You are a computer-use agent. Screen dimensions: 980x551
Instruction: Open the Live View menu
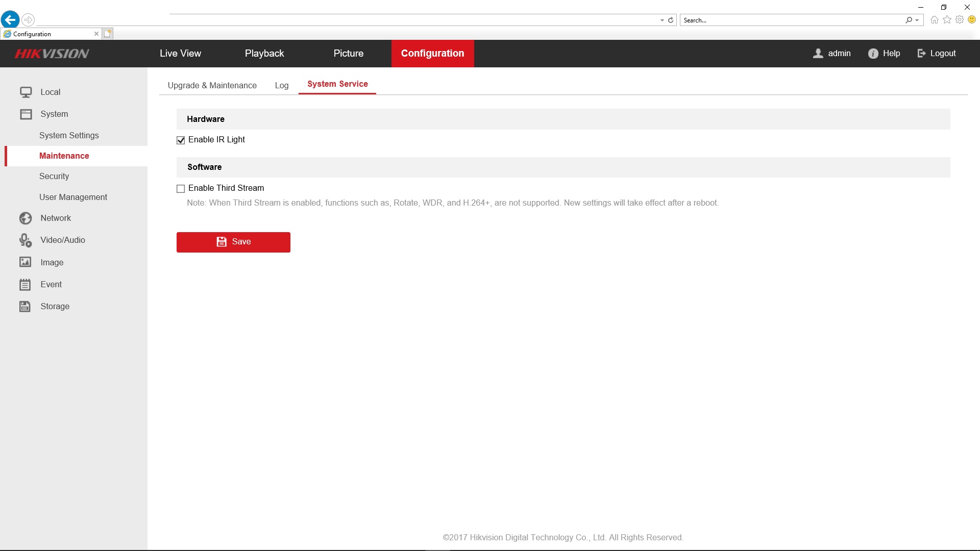(x=180, y=54)
